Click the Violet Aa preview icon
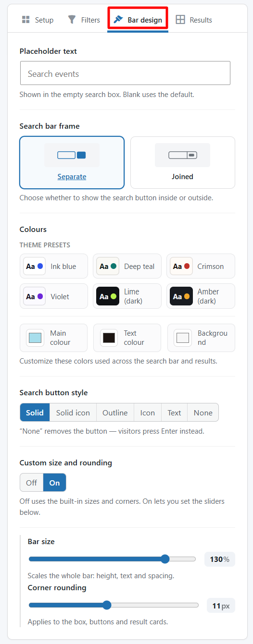 (x=35, y=296)
